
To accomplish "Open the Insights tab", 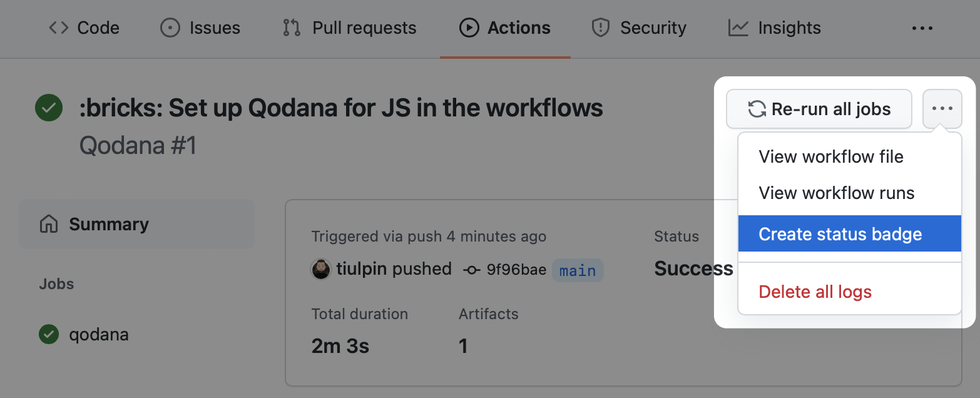I will (x=789, y=28).
